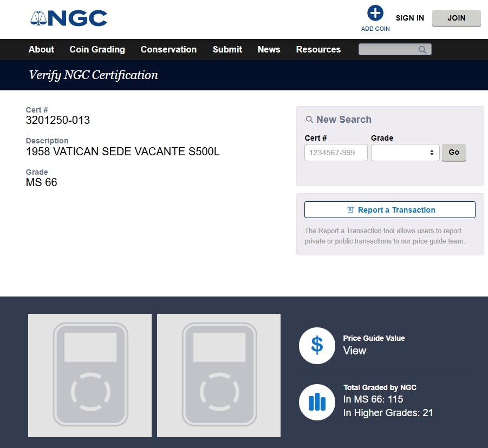This screenshot has height=448, width=488.
Task: Click the Go button
Action: (x=454, y=153)
